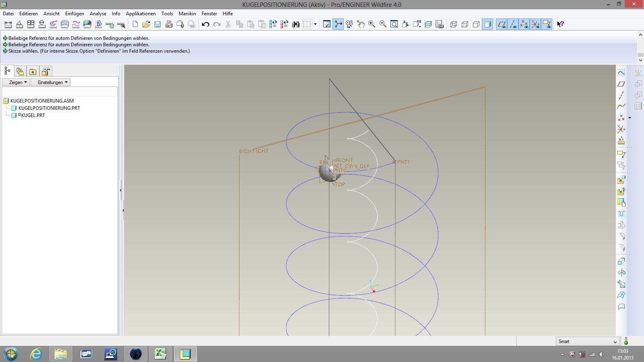Toggle coordinate systems visibility
This screenshot has width=644, height=362.
tap(535, 24)
